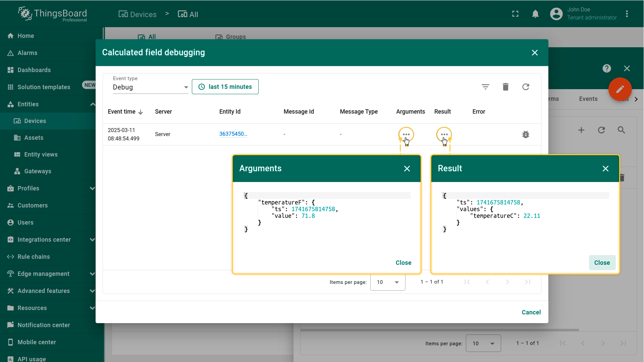The height and width of the screenshot is (362, 644).
Task: Click the filter icon in debugging toolbar
Action: (x=485, y=87)
